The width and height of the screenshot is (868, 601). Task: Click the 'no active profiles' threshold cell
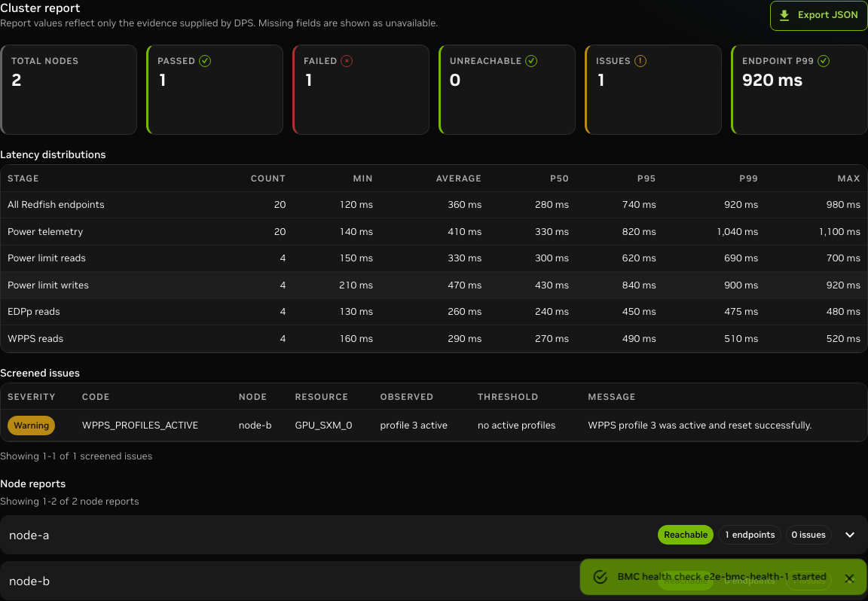[516, 425]
